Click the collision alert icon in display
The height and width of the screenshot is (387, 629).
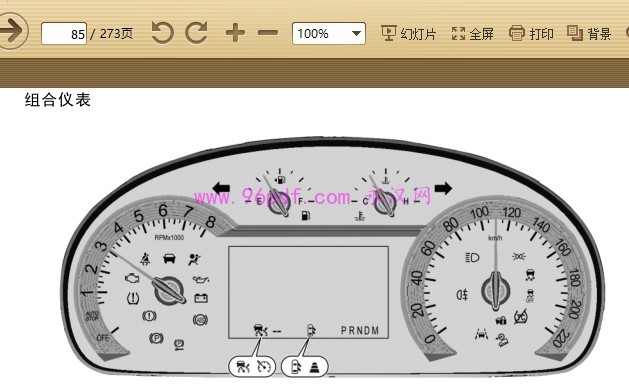(261, 330)
